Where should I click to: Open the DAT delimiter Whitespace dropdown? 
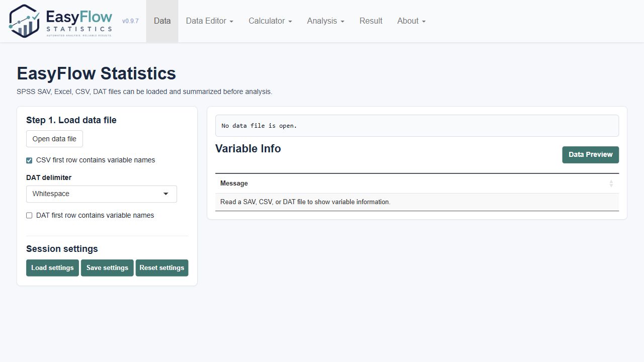pyautogui.click(x=102, y=194)
